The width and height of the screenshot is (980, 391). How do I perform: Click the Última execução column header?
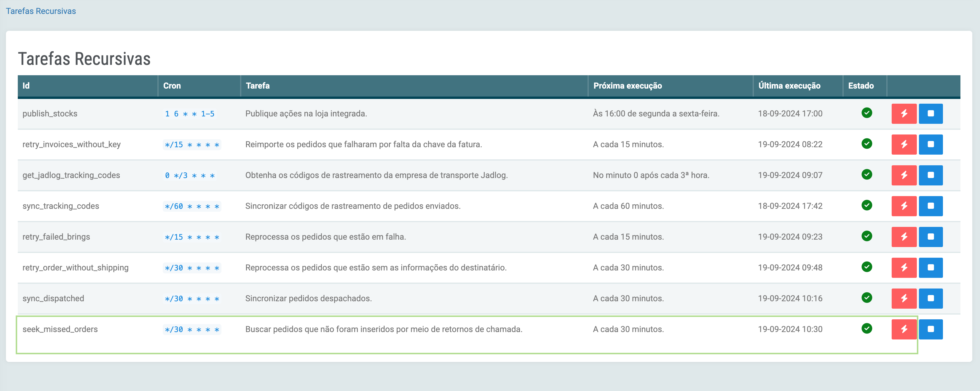tap(798, 86)
